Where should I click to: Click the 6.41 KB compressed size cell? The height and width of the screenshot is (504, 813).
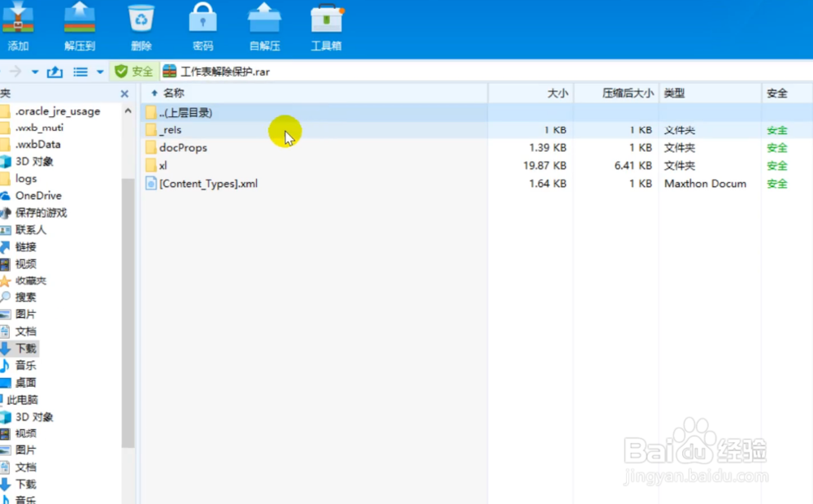coord(633,165)
